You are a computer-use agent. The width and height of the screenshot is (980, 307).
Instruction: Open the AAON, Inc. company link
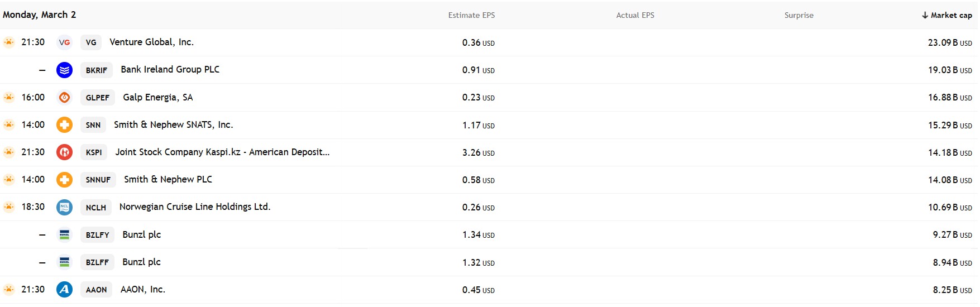tap(143, 289)
